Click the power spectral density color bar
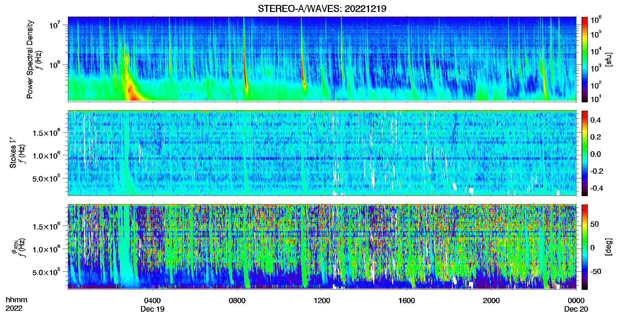This screenshot has width=644, height=332. click(584, 59)
